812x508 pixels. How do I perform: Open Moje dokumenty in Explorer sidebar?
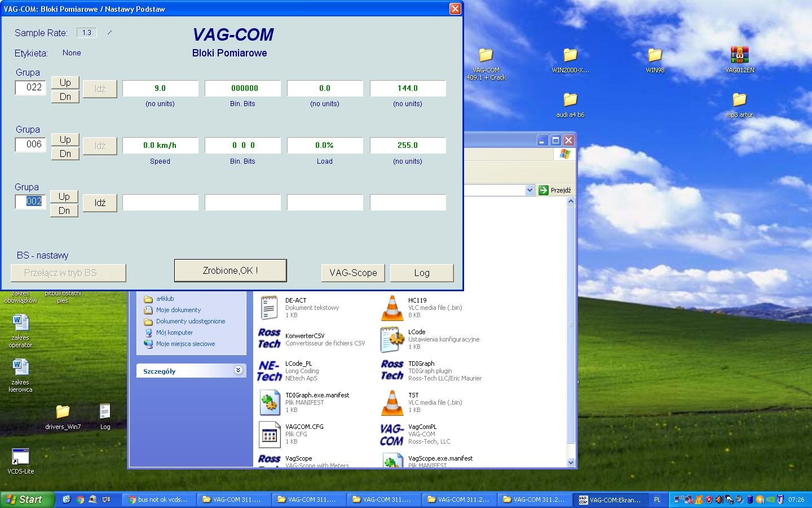tap(178, 310)
